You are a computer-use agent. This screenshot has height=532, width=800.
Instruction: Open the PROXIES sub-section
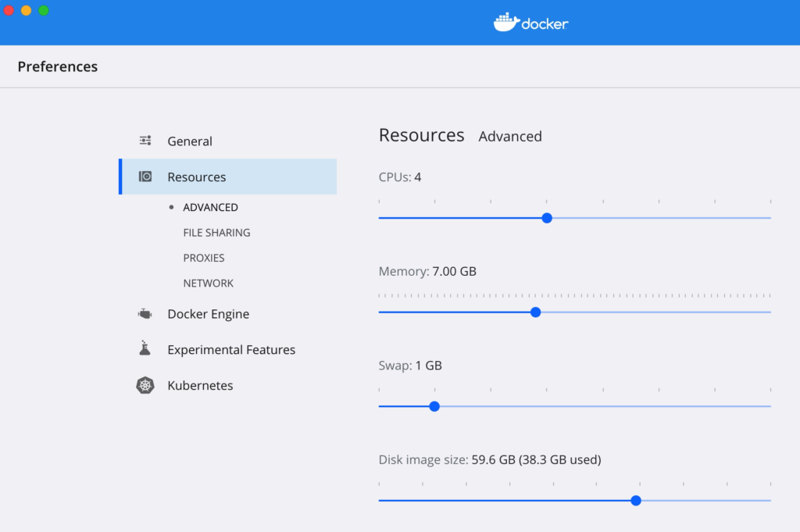coord(204,258)
